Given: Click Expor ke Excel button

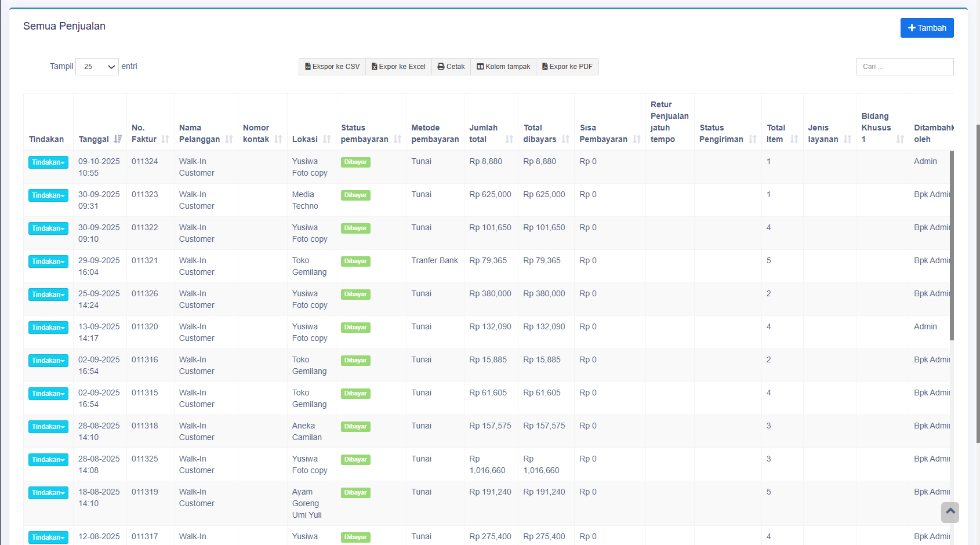Looking at the screenshot, I should [398, 67].
